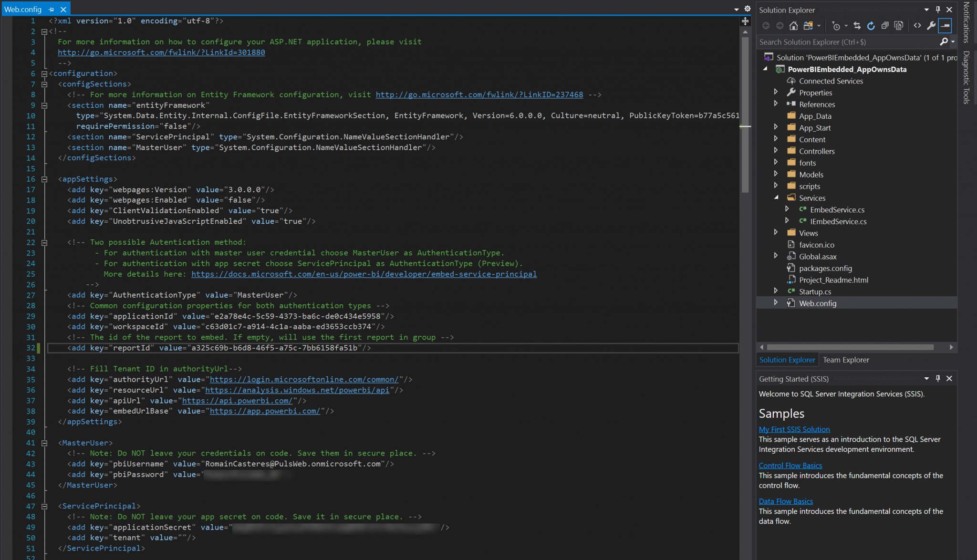Image resolution: width=977 pixels, height=560 pixels.
Task: Toggle the Preview Selected Items button
Action: coord(945,26)
